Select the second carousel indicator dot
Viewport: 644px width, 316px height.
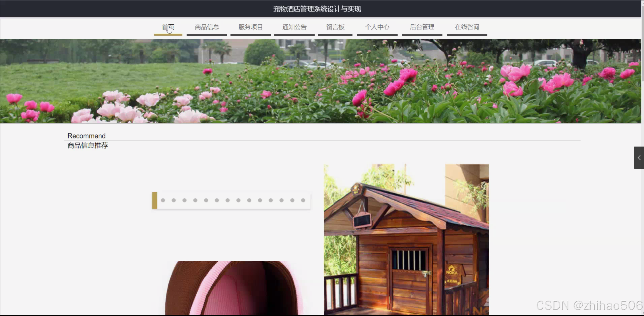click(x=174, y=200)
